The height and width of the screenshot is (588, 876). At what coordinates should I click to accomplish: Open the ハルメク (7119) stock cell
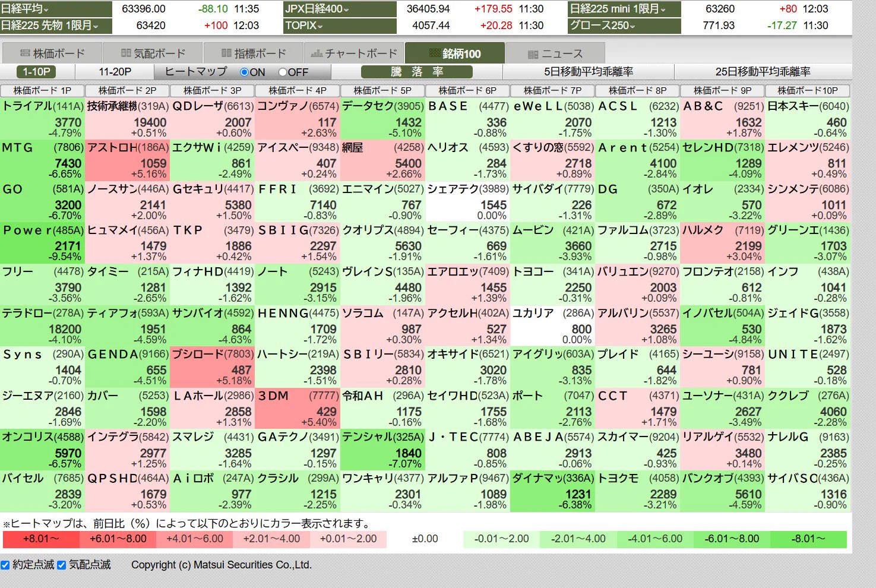pos(722,243)
